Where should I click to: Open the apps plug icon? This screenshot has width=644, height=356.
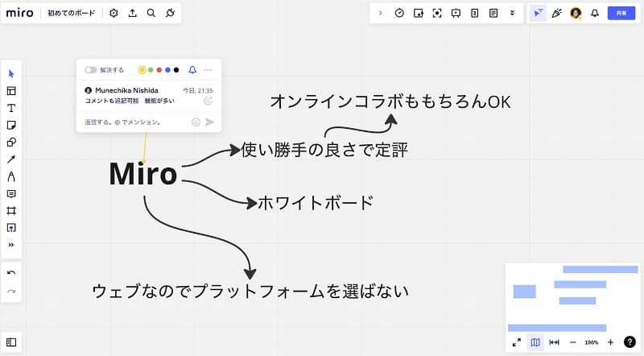pyautogui.click(x=170, y=13)
